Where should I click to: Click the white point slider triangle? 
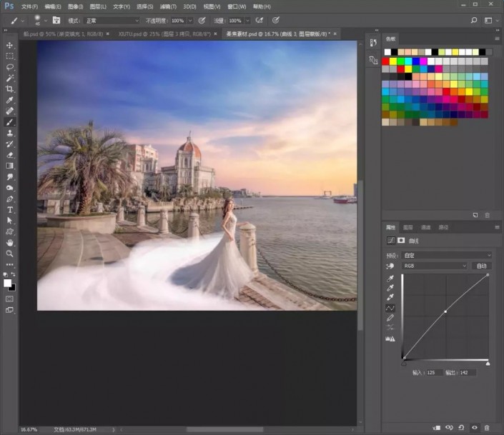[488, 364]
